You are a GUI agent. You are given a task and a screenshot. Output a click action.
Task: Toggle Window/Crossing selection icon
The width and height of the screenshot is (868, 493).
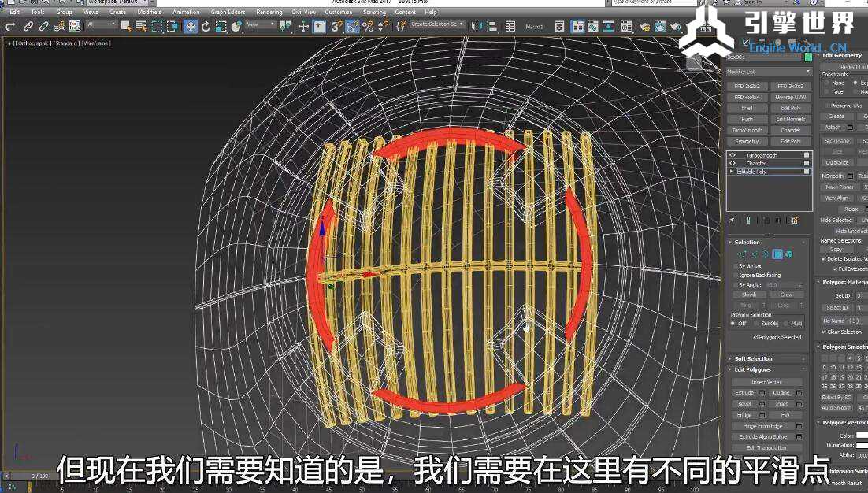pyautogui.click(x=172, y=26)
